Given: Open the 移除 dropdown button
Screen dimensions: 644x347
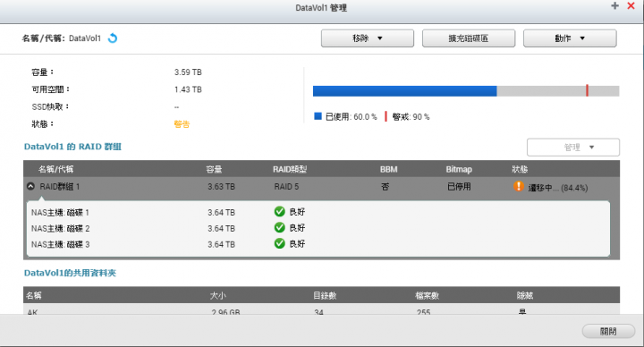Looking at the screenshot, I should [368, 38].
